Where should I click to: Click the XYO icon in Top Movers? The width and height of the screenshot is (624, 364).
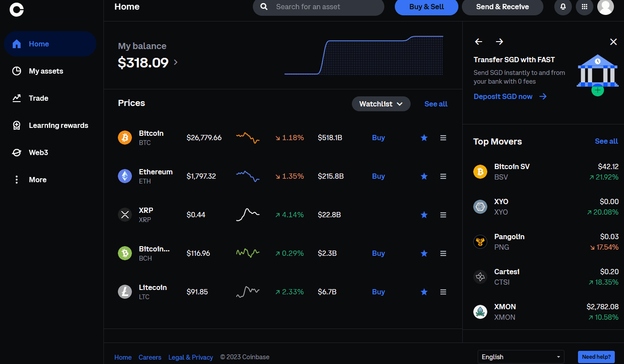click(x=480, y=207)
